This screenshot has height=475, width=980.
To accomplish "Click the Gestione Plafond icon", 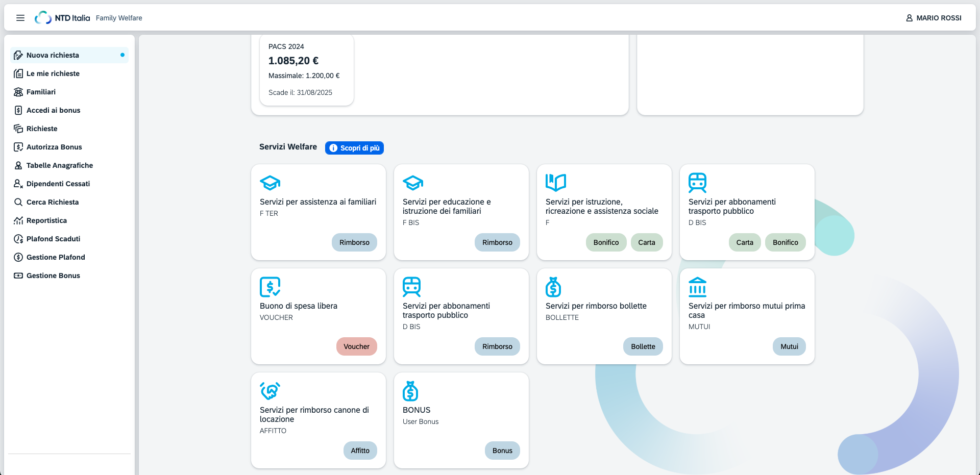I will (x=18, y=257).
